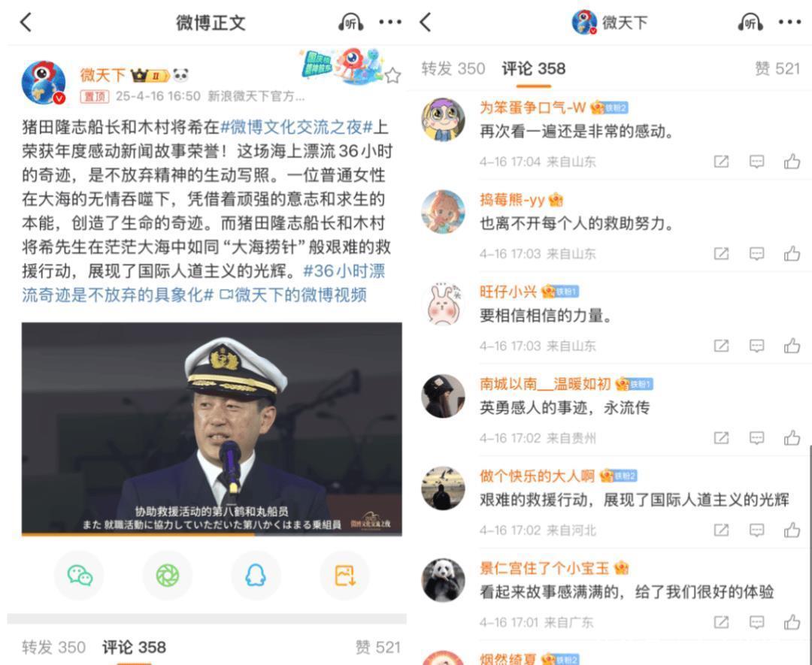Like the comment by 旺仔小兴

pos(792,346)
